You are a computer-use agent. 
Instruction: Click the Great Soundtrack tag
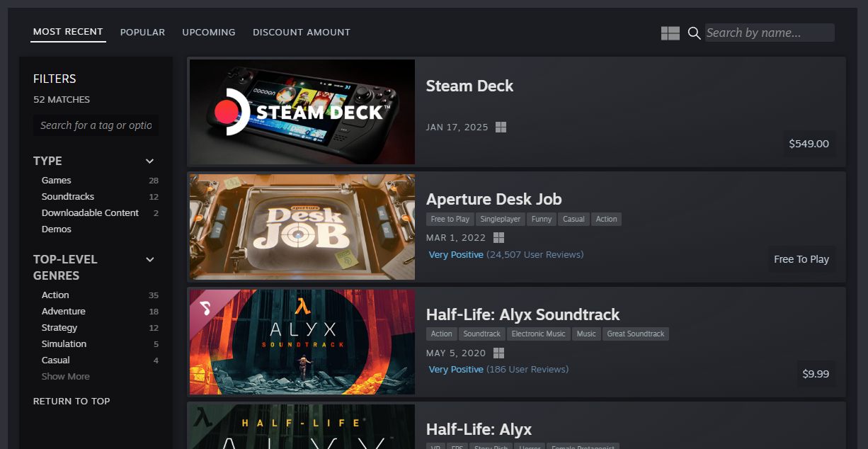pyautogui.click(x=636, y=334)
